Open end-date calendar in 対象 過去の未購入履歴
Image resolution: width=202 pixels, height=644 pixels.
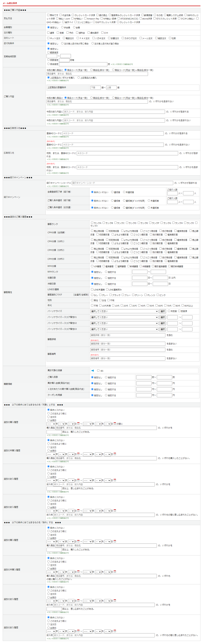coord(115,454)
